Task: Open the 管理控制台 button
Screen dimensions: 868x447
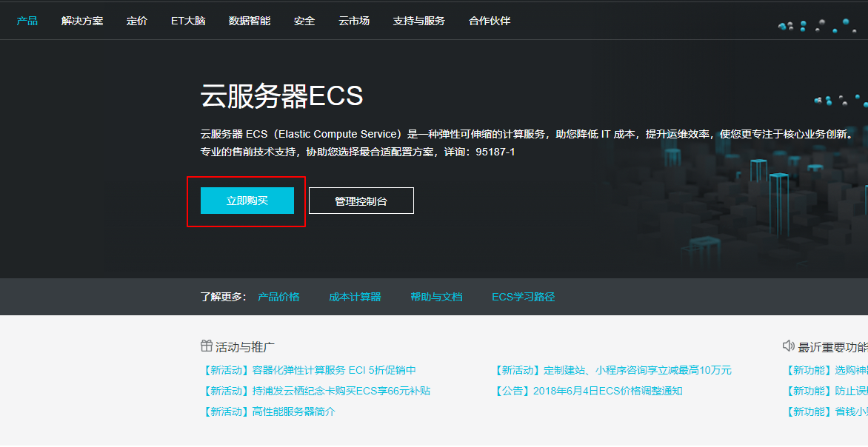Action: (361, 201)
